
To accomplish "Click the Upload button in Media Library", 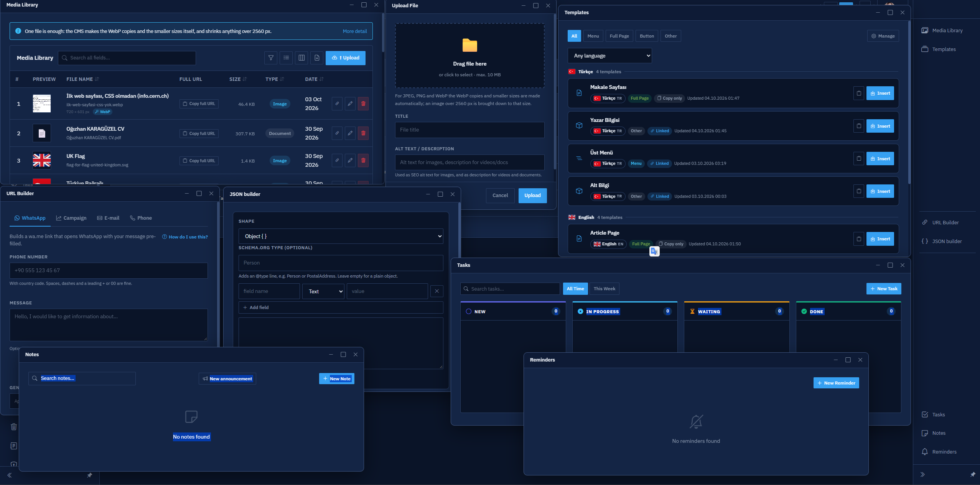I will [x=345, y=58].
